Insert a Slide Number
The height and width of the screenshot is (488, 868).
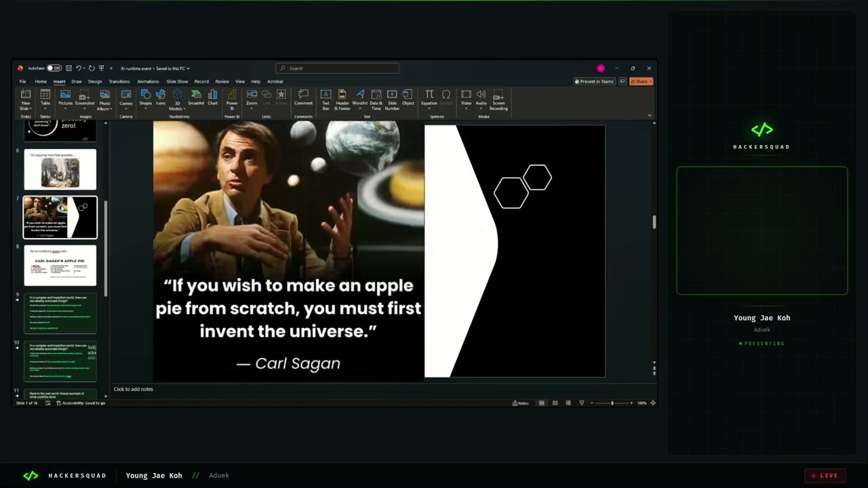(x=392, y=99)
